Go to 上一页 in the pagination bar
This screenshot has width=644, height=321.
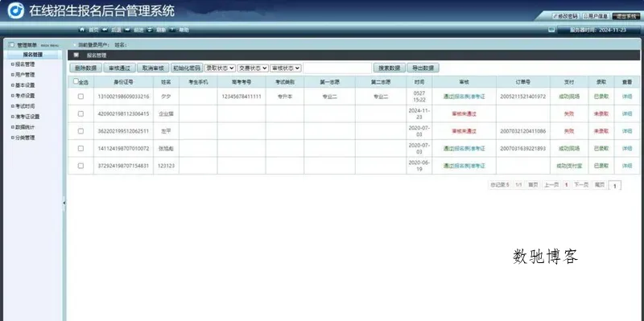551,185
